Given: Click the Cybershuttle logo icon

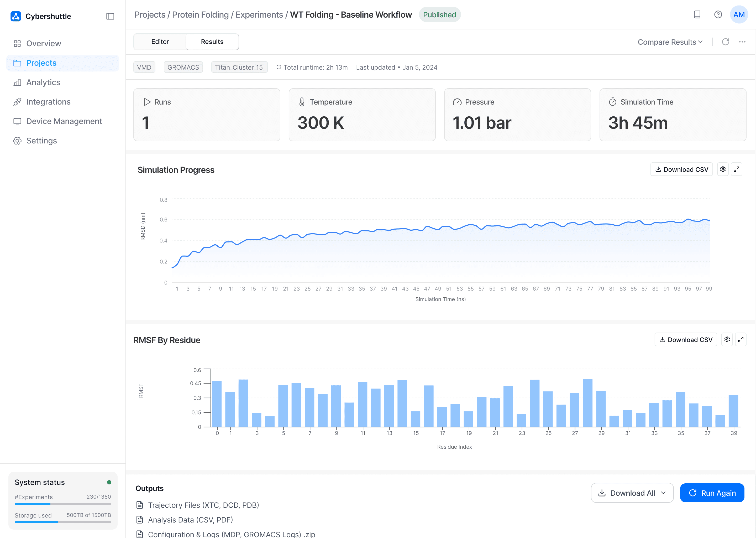Looking at the screenshot, I should [x=15, y=16].
